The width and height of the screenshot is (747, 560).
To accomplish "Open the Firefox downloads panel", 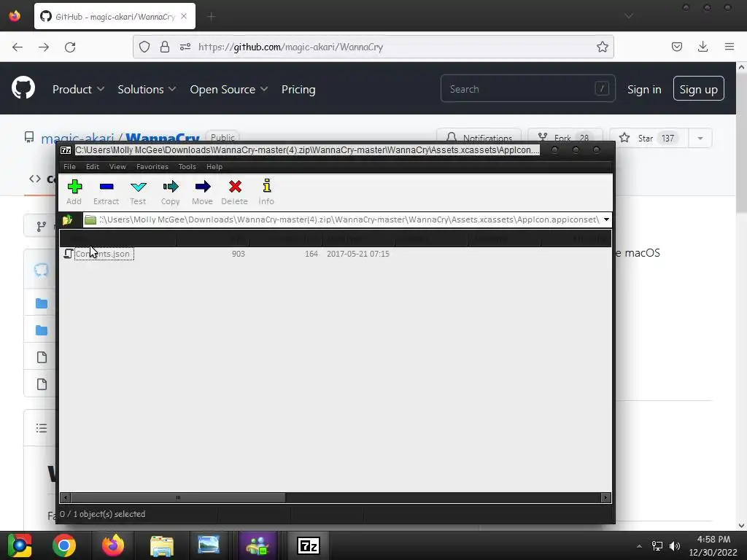I will [703, 47].
